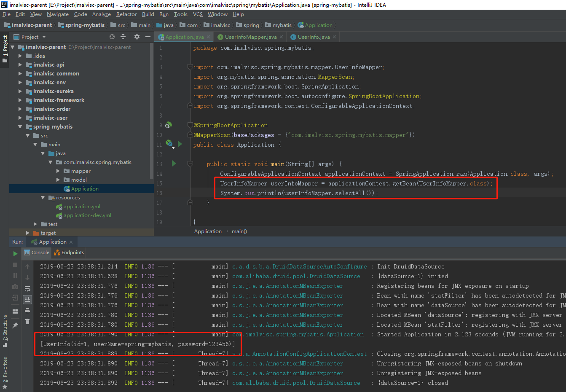Clear the console with trash icon
The image size is (566, 392).
(x=27, y=322)
